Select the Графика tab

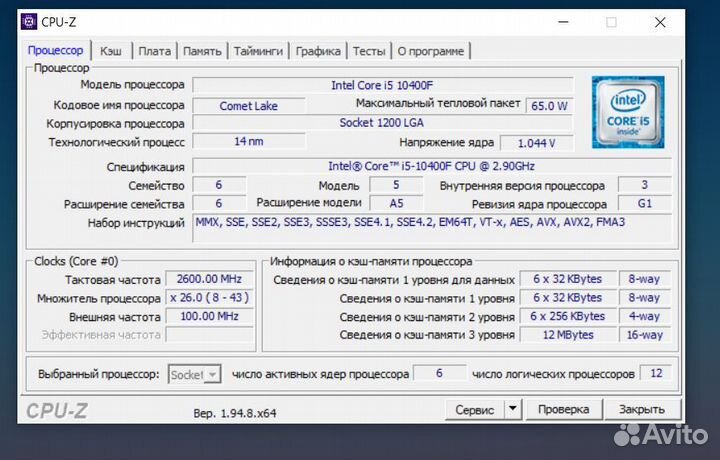pos(318,51)
